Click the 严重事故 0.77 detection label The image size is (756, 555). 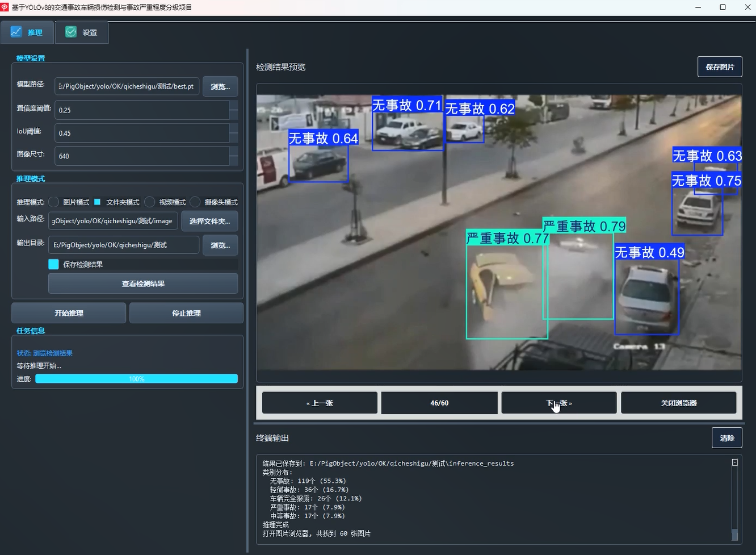507,238
